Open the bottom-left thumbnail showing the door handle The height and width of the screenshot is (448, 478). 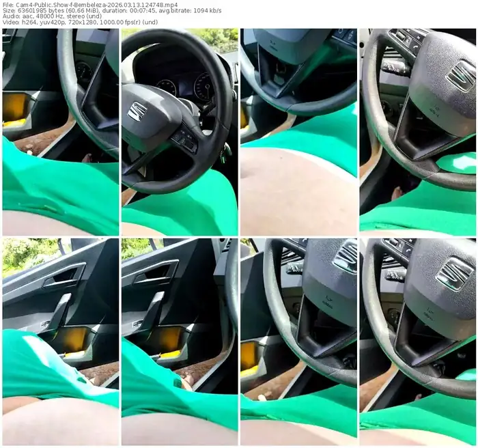click(60, 341)
